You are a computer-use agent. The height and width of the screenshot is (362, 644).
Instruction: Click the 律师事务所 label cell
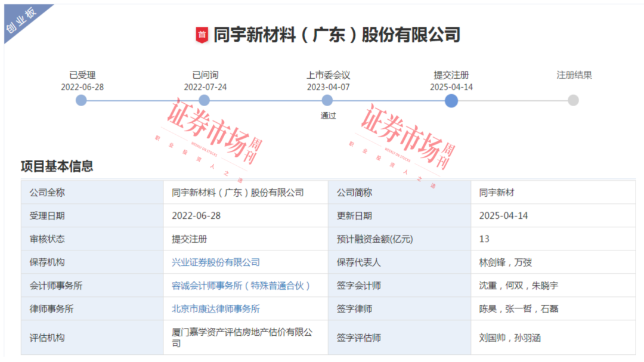coord(92,308)
